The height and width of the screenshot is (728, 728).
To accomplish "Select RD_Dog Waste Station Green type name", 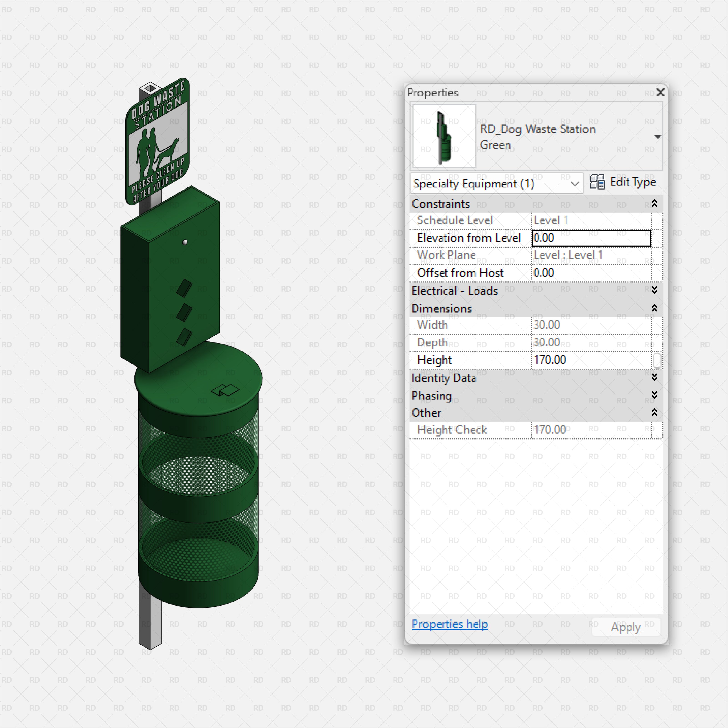I will (x=538, y=137).
